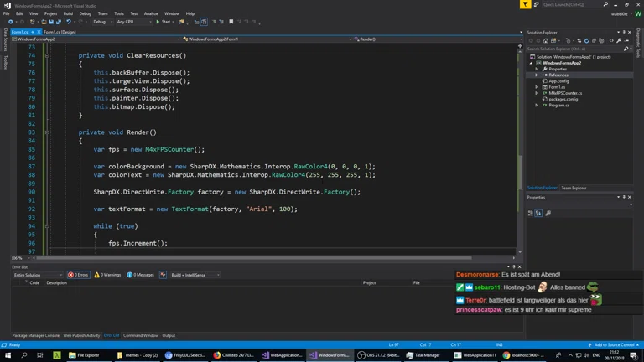
Task: Switch to the Team Explorer tab
Action: pyautogui.click(x=574, y=188)
